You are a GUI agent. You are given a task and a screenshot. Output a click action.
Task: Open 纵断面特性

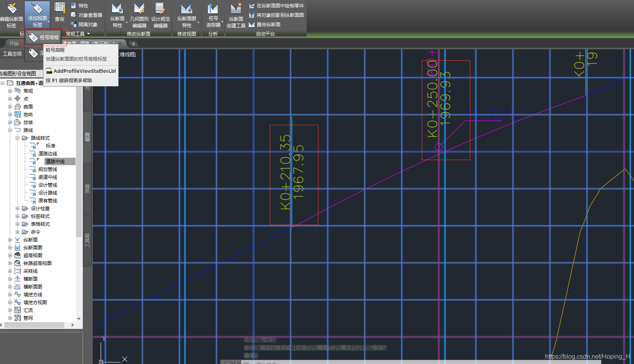pyautogui.click(x=117, y=16)
